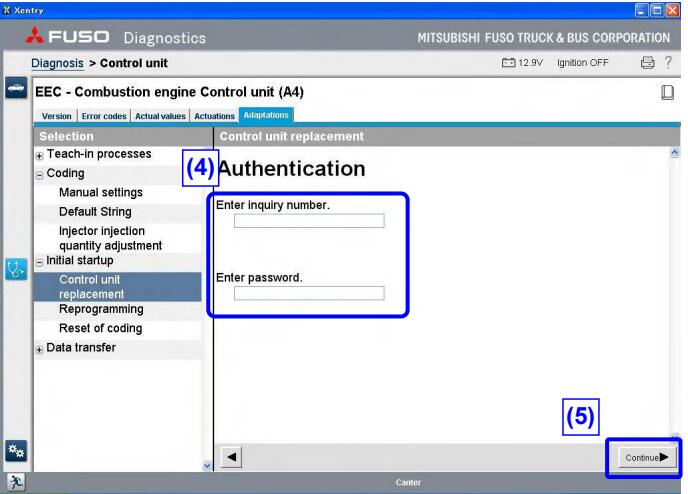Click the Continue button
Screen dimensions: 688x494
[647, 457]
